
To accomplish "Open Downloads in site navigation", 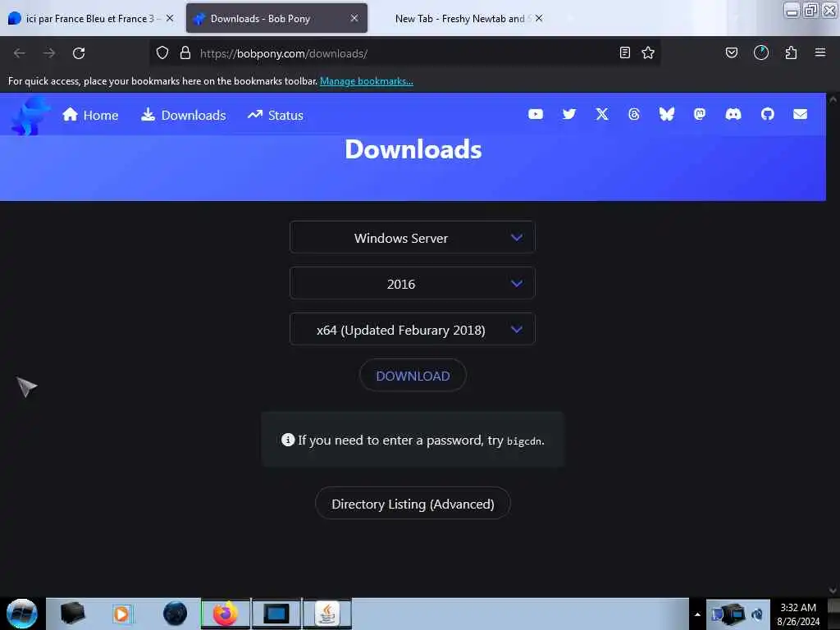I will click(x=183, y=115).
